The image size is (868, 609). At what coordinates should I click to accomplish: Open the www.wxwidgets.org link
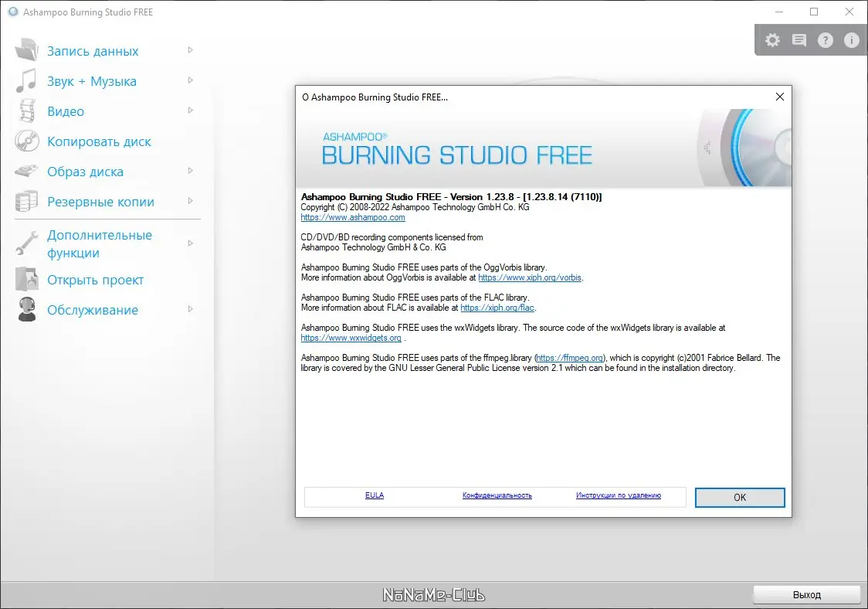351,338
